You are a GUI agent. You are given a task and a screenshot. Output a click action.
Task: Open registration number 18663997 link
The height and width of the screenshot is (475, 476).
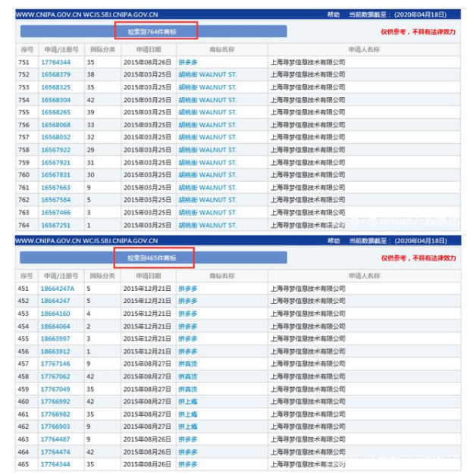55,339
